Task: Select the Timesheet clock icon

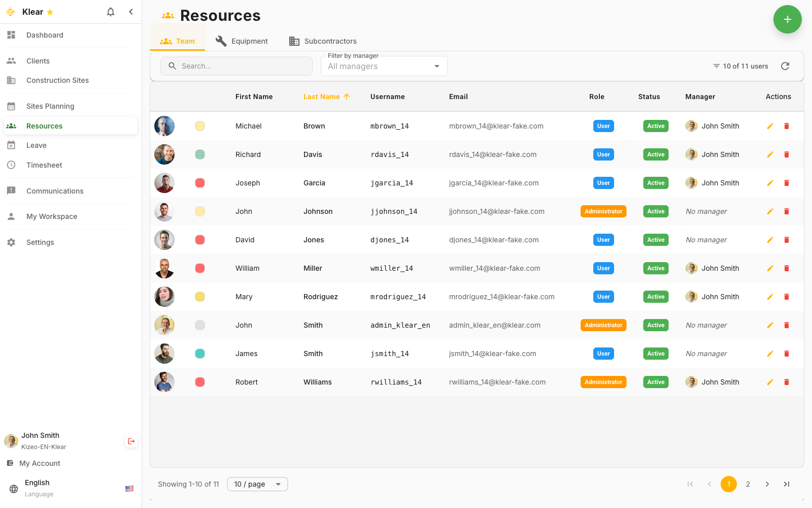Action: click(x=11, y=165)
